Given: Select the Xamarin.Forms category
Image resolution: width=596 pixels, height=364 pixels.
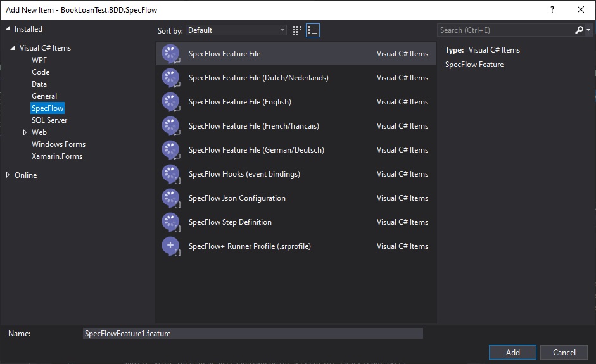Looking at the screenshot, I should [x=57, y=156].
